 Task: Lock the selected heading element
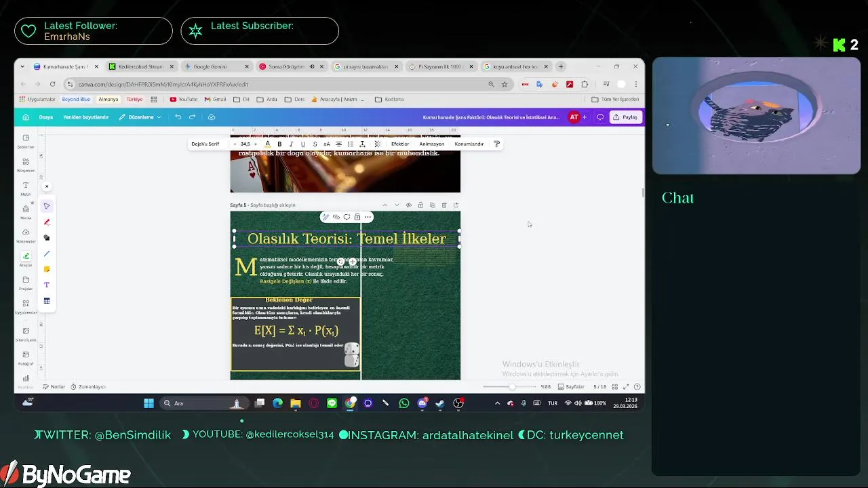click(x=357, y=217)
